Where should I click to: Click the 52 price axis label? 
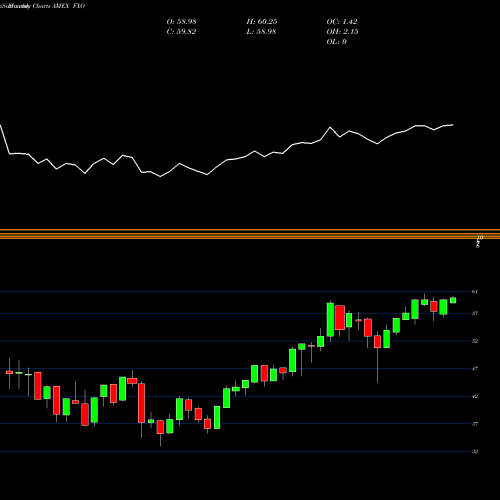(x=475, y=341)
